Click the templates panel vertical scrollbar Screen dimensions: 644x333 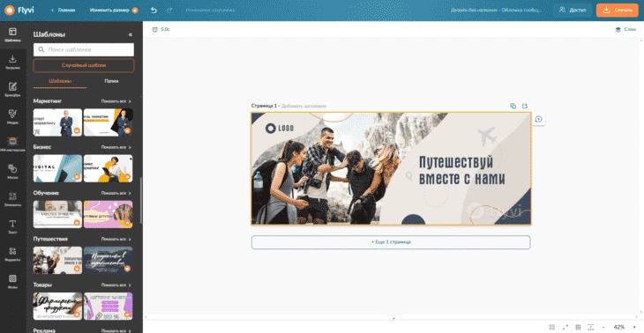point(141,200)
